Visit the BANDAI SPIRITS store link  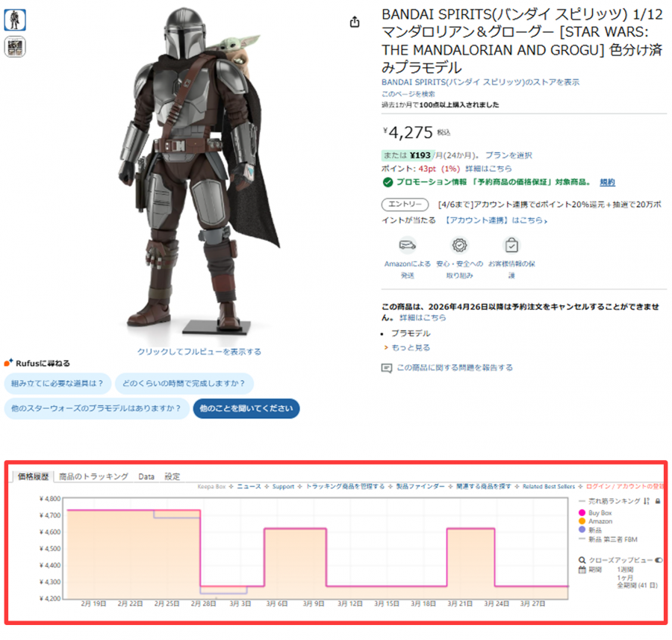[480, 82]
